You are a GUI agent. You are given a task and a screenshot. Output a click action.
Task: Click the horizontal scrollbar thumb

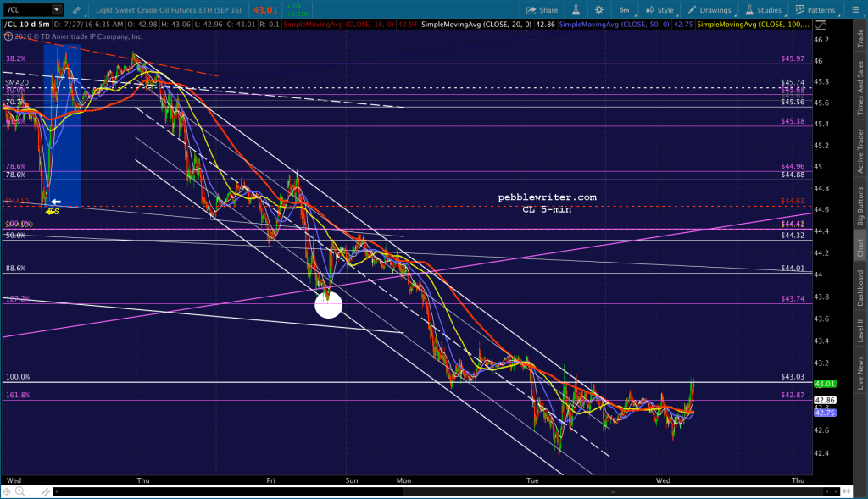coord(613,491)
